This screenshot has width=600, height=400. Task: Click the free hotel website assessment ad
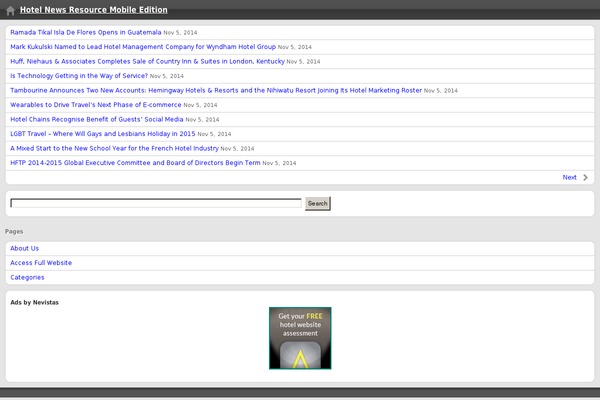(300, 338)
